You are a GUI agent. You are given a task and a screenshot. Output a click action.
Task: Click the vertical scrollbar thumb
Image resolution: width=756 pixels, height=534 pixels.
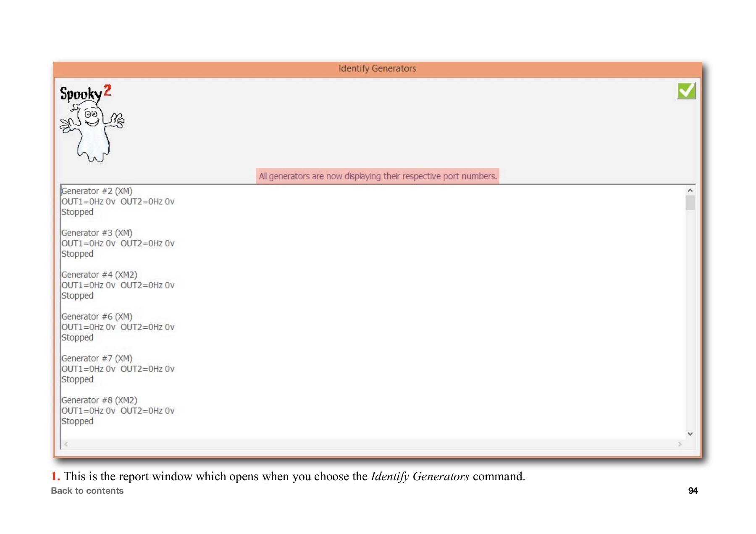[x=690, y=203]
